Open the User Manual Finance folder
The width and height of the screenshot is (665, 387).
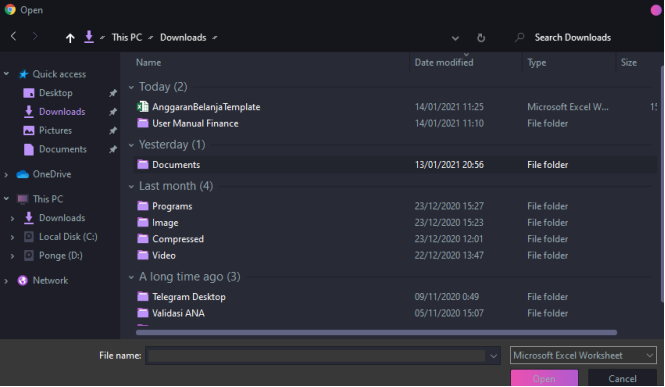pyautogui.click(x=195, y=123)
